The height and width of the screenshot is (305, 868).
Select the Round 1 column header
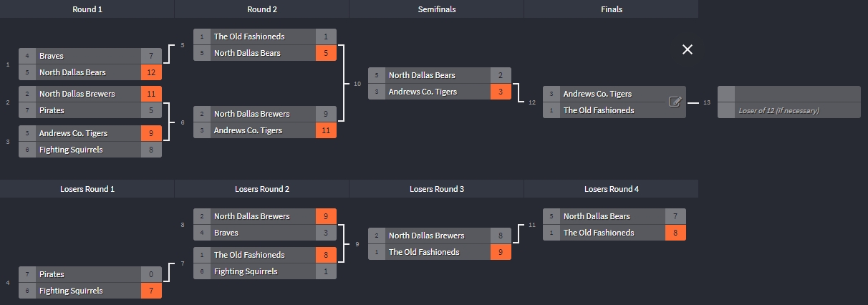pyautogui.click(x=87, y=9)
